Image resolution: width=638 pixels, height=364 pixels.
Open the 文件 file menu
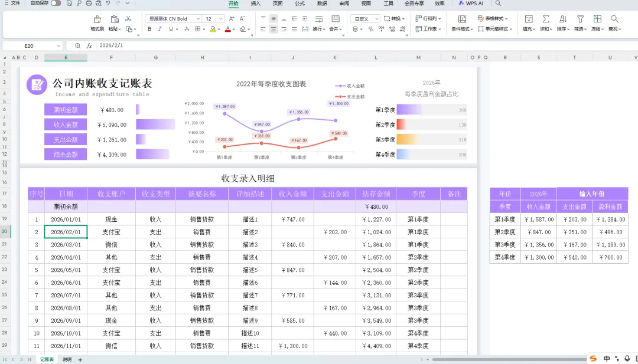point(12,4)
